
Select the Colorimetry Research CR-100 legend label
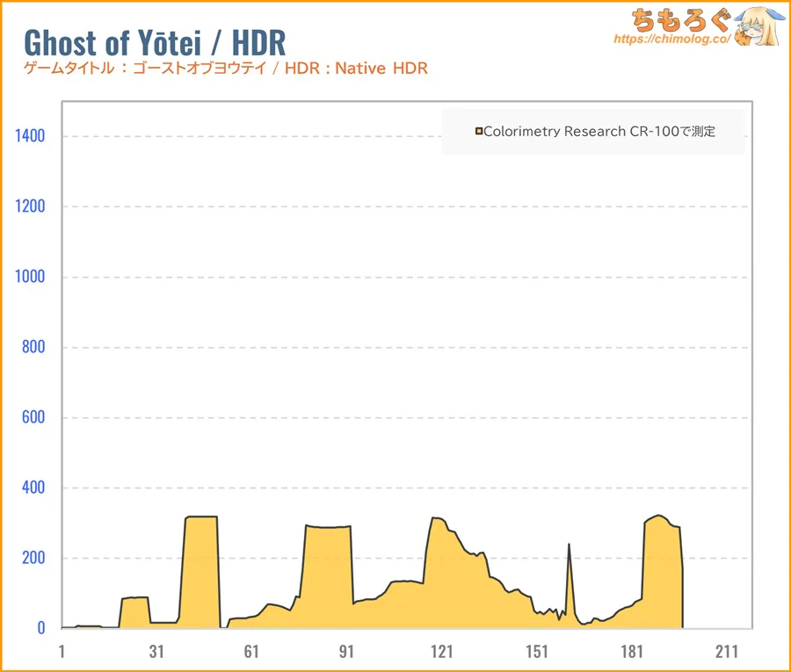point(599,132)
